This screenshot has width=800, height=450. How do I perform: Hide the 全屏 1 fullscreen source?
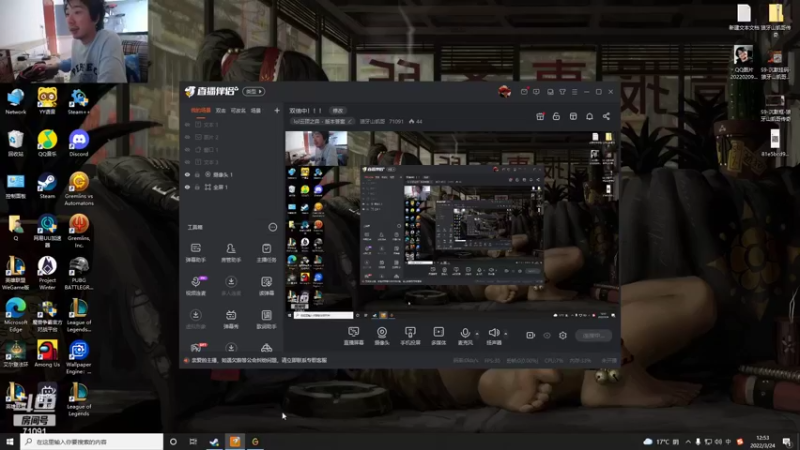pos(187,187)
